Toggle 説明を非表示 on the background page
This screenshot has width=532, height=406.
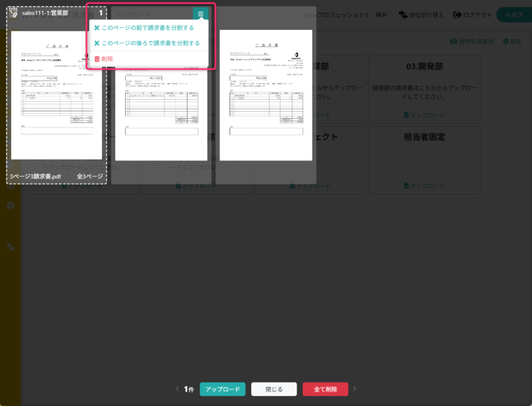[471, 41]
